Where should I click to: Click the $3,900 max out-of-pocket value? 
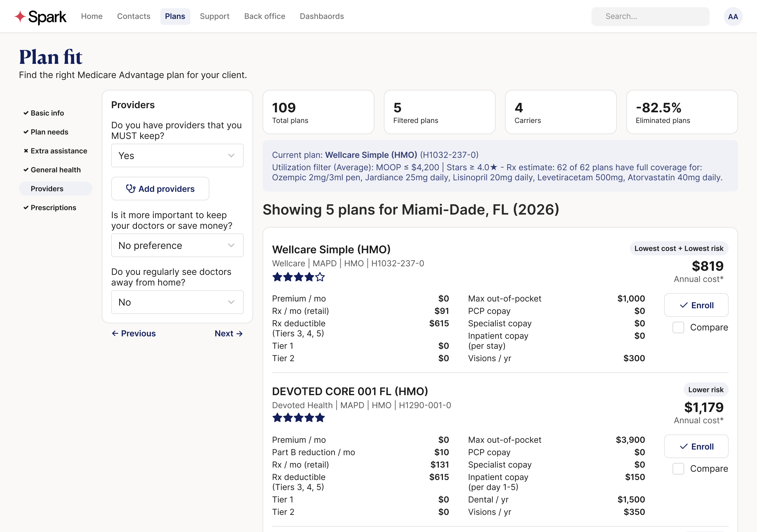tap(630, 440)
